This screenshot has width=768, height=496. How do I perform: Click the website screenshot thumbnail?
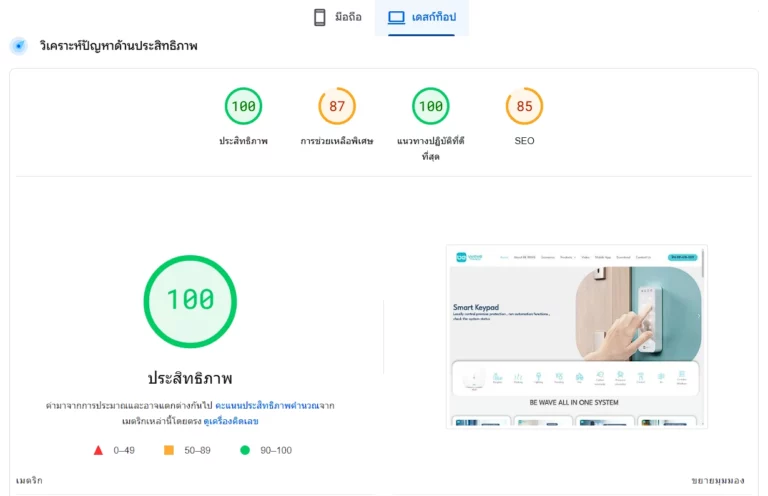576,337
